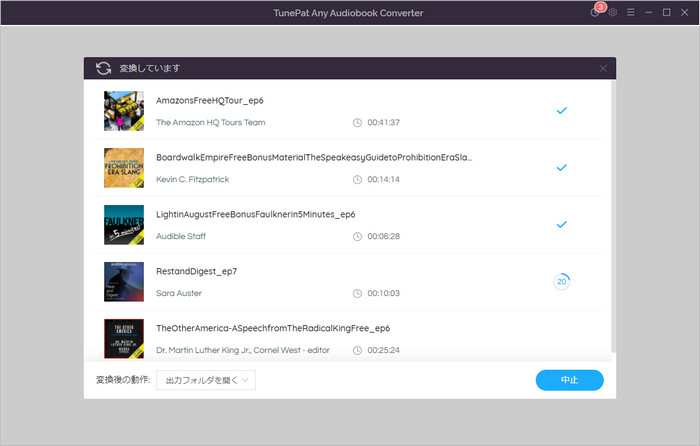Close the TunePat application window
The image size is (700, 446).
coord(684,13)
